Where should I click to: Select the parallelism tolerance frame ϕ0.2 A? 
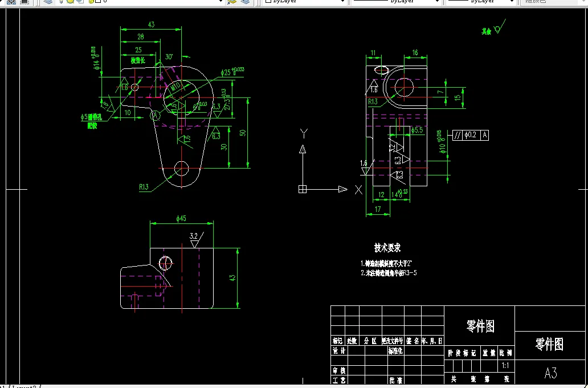[x=471, y=135]
